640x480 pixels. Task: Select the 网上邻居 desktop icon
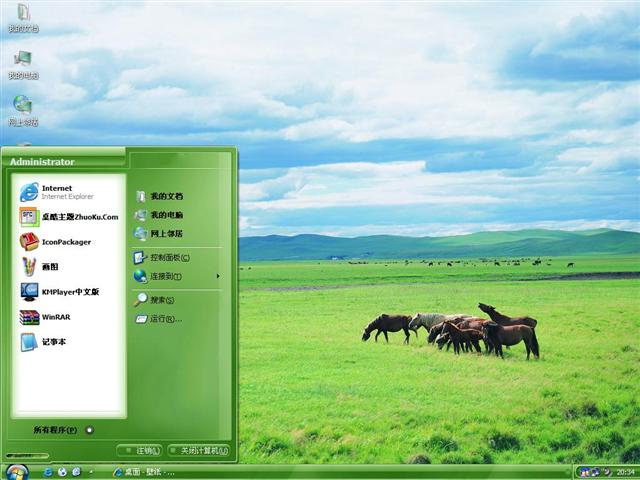pos(23,111)
